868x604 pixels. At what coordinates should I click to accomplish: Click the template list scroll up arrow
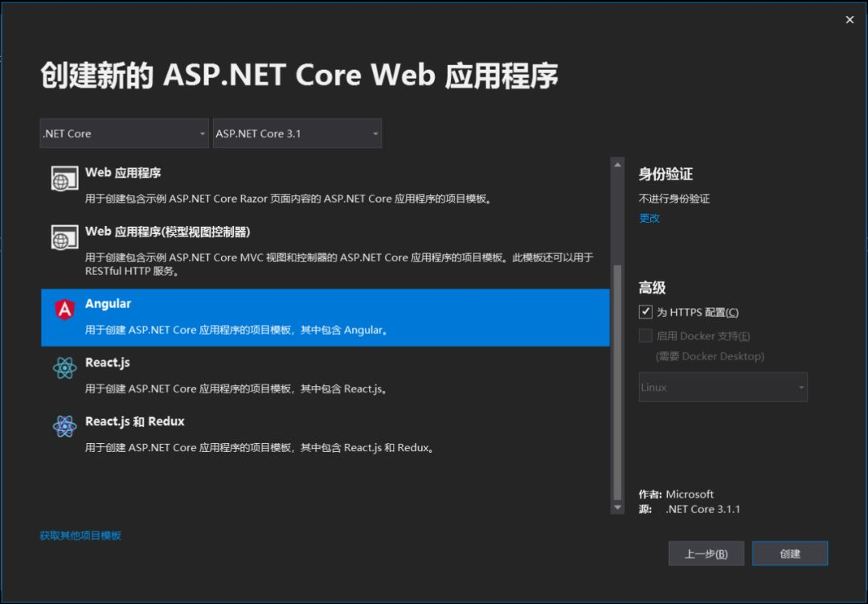tap(617, 165)
